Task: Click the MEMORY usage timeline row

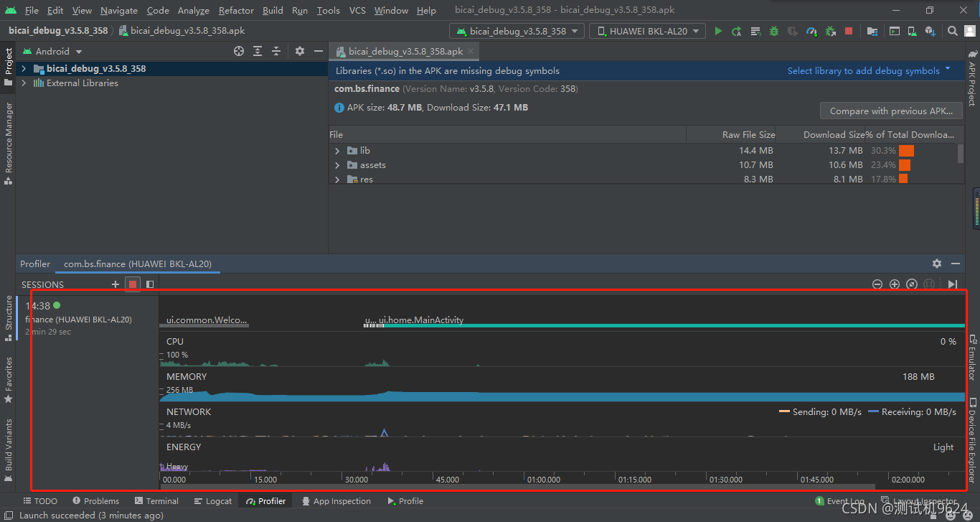Action: tap(562, 384)
